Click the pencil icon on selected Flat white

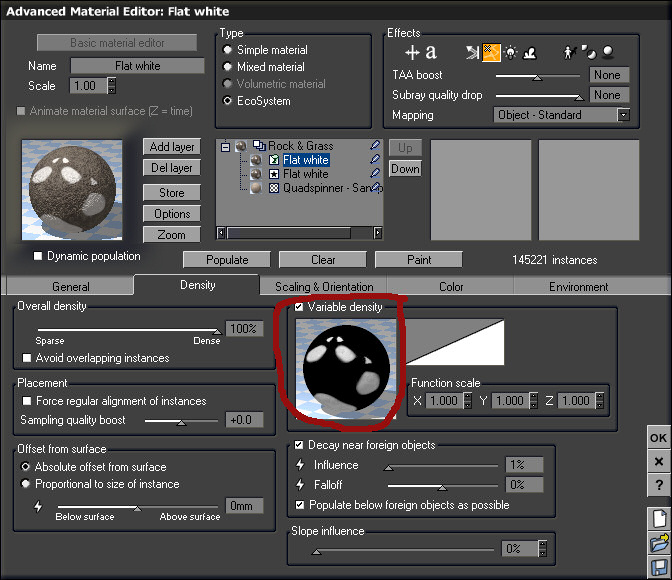375,160
